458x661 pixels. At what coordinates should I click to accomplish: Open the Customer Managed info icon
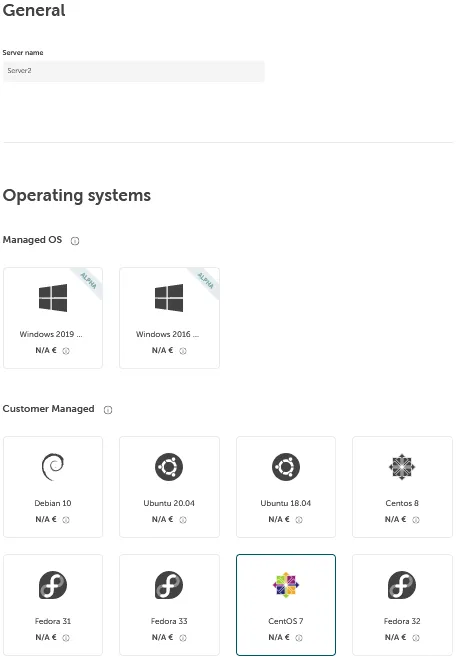click(x=108, y=410)
